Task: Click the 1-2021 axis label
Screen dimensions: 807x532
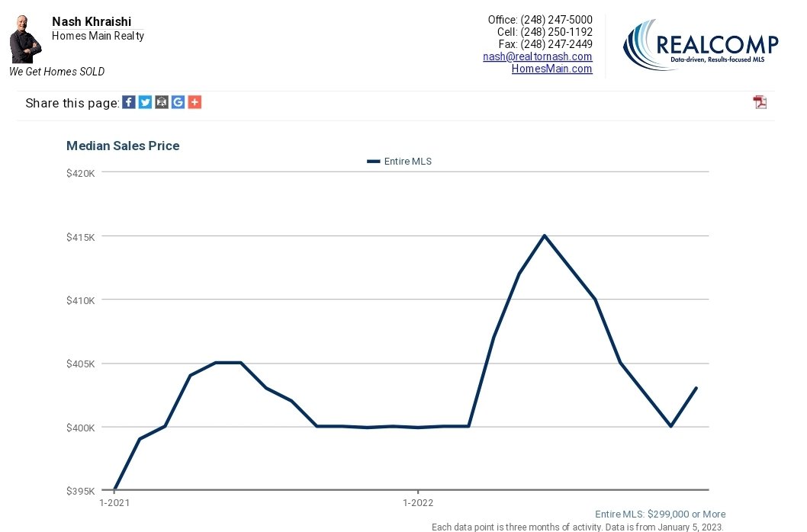Action: tap(114, 503)
